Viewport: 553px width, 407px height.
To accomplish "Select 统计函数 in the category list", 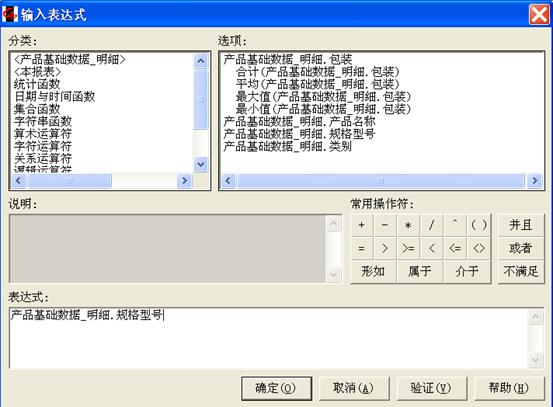I will pos(37,84).
